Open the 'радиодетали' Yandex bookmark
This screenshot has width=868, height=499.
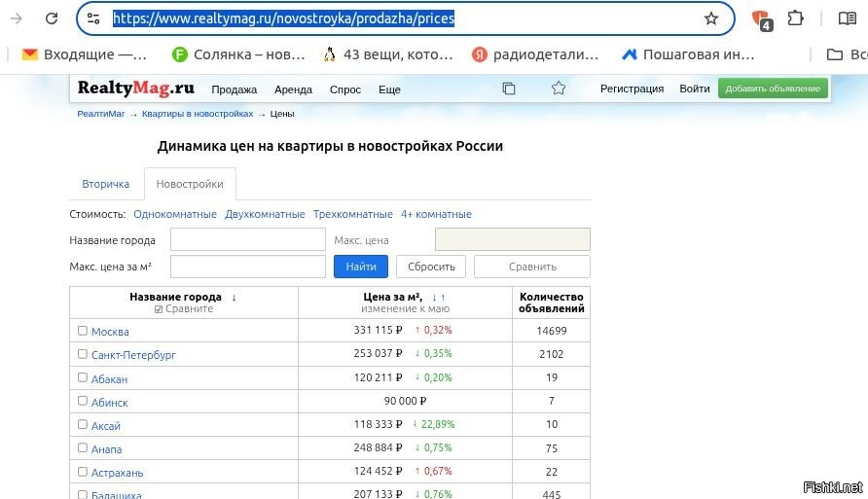point(535,54)
